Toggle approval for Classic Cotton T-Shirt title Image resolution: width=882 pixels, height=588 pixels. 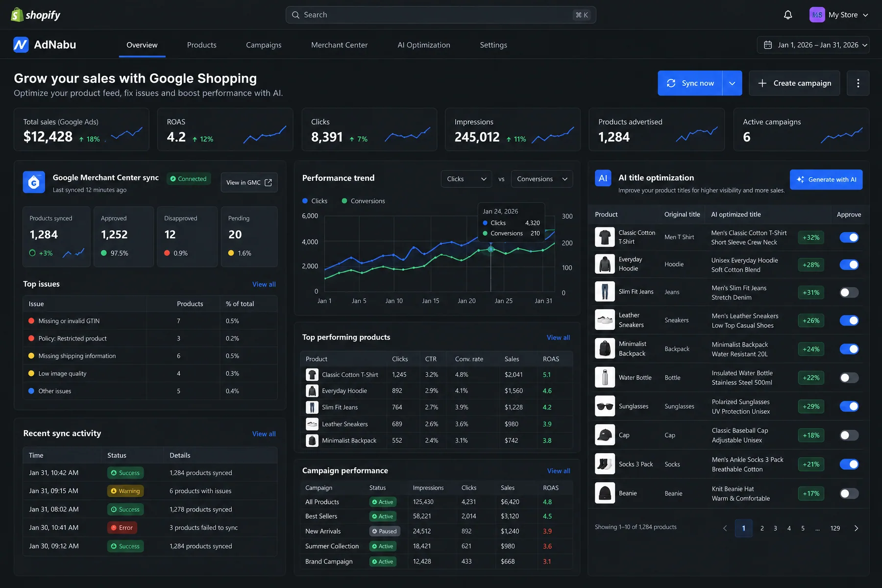[849, 237]
